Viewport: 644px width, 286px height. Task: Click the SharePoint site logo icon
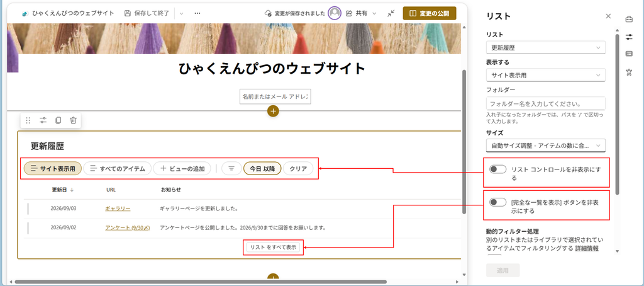(x=25, y=13)
